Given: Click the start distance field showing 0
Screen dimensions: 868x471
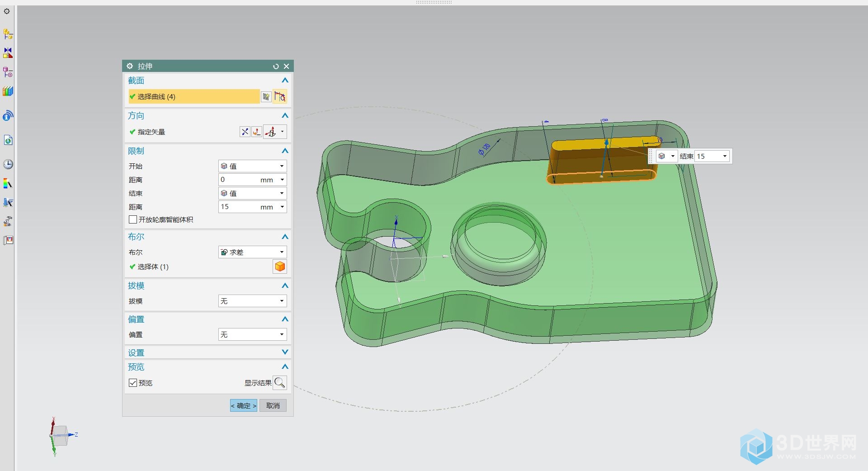Looking at the screenshot, I should pyautogui.click(x=248, y=180).
